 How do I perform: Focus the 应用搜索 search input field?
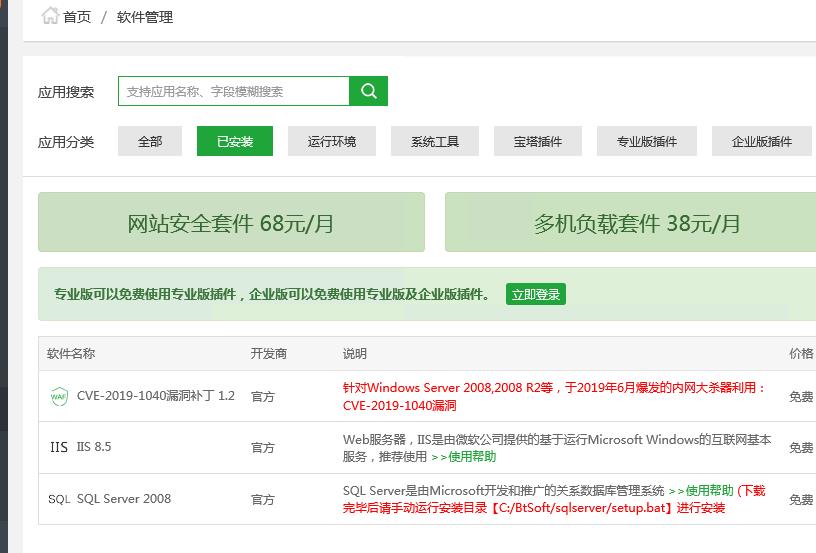click(x=234, y=91)
